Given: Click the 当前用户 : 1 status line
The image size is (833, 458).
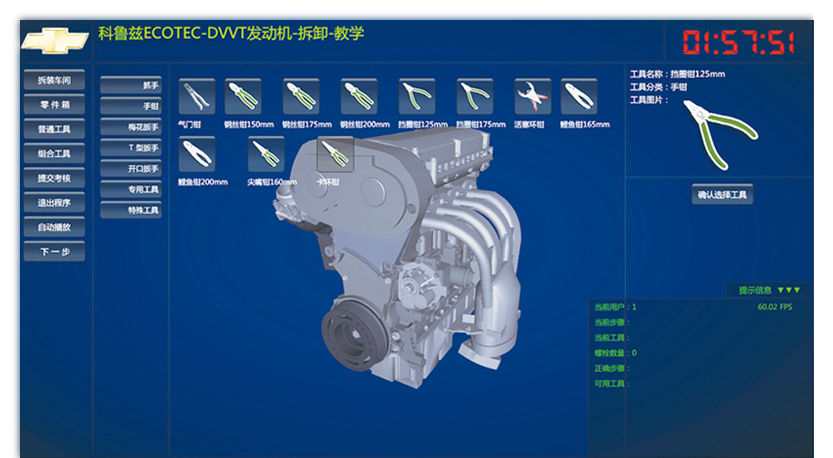Looking at the screenshot, I should pos(615,307).
